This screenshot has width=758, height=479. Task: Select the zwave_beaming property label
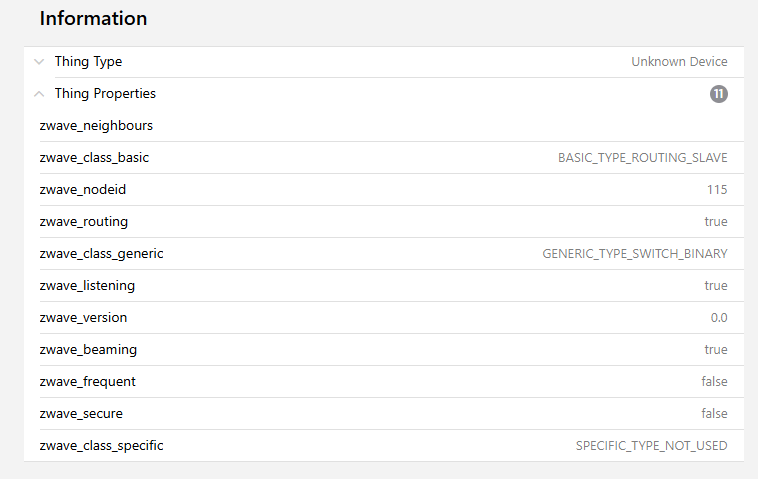[88, 350]
